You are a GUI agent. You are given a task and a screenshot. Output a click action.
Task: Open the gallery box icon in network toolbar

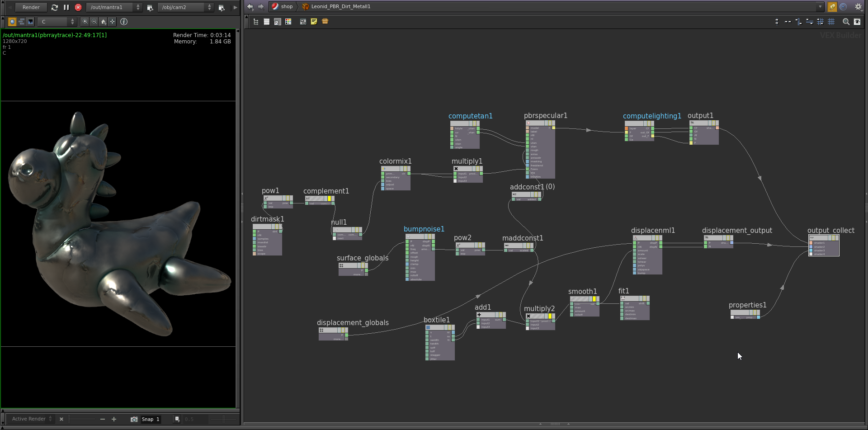click(325, 21)
